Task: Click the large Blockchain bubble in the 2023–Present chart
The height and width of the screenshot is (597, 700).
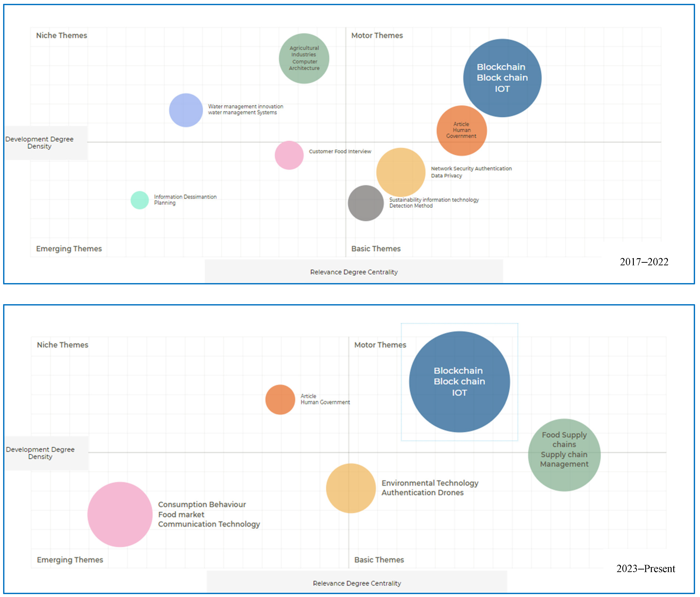Action: (x=459, y=381)
